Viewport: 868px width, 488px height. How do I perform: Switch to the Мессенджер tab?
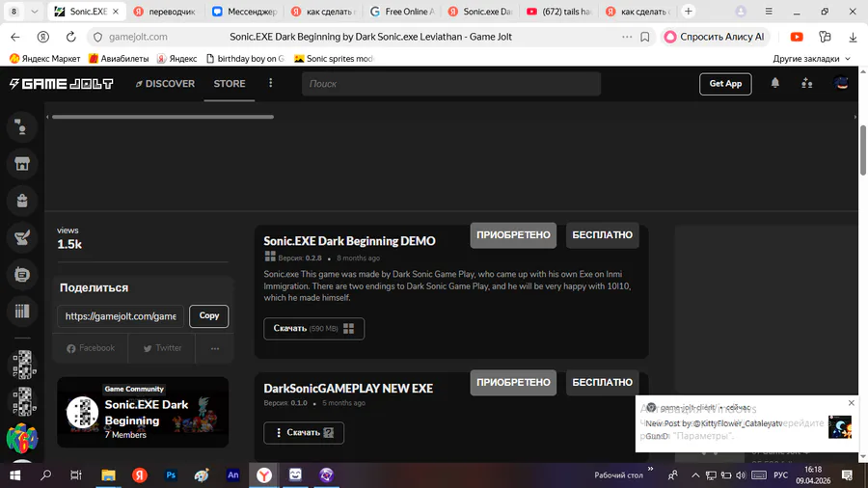(x=245, y=12)
